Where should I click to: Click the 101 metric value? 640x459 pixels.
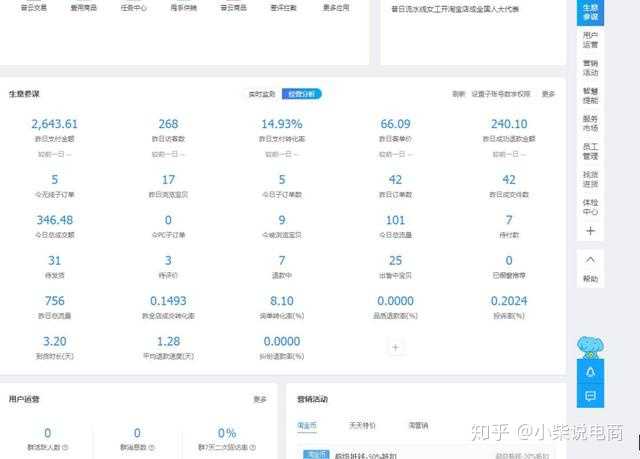(x=395, y=220)
